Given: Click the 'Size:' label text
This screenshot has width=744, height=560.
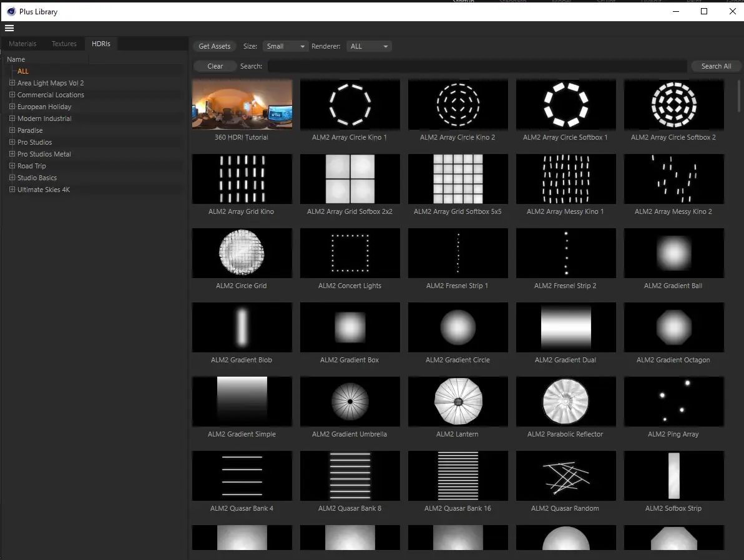Looking at the screenshot, I should [x=250, y=47].
